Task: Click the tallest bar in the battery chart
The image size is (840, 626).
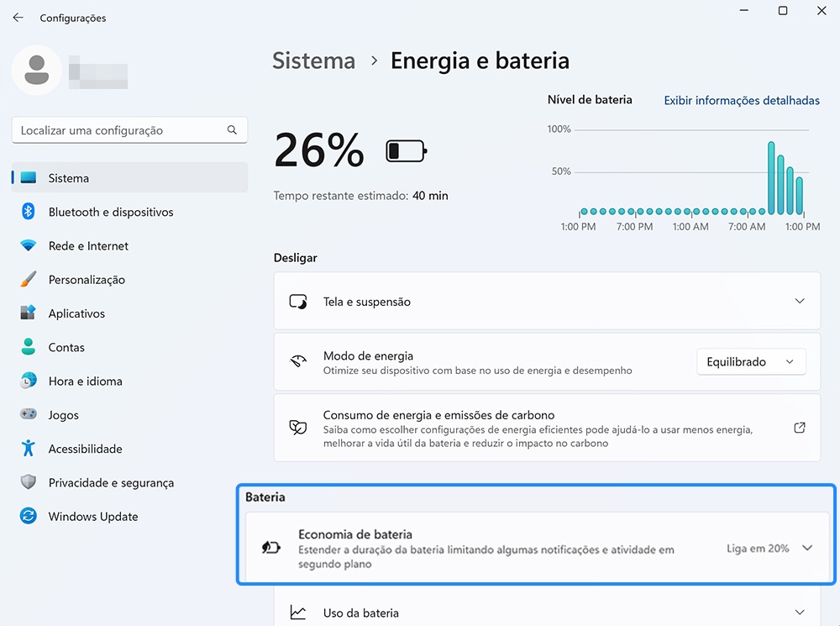Action: pyautogui.click(x=771, y=176)
